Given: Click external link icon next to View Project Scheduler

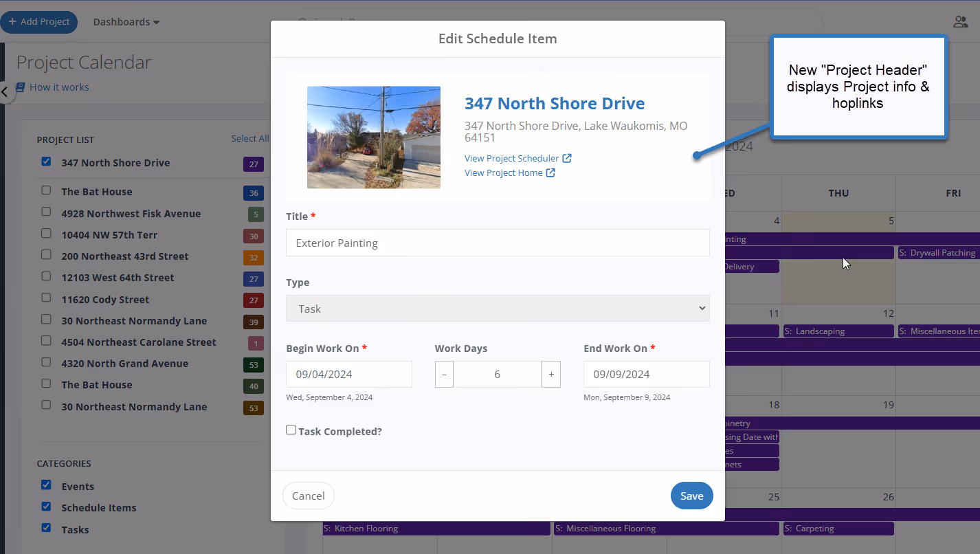Looking at the screenshot, I should (567, 158).
